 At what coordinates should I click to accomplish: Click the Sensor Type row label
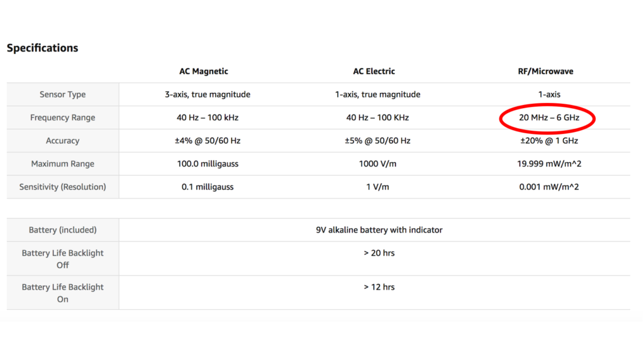pyautogui.click(x=62, y=94)
